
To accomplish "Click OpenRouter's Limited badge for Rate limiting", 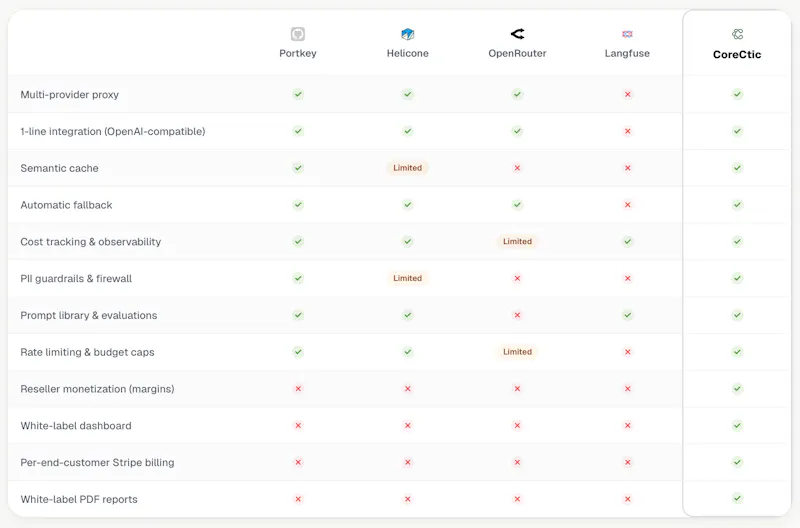I will [x=517, y=351].
